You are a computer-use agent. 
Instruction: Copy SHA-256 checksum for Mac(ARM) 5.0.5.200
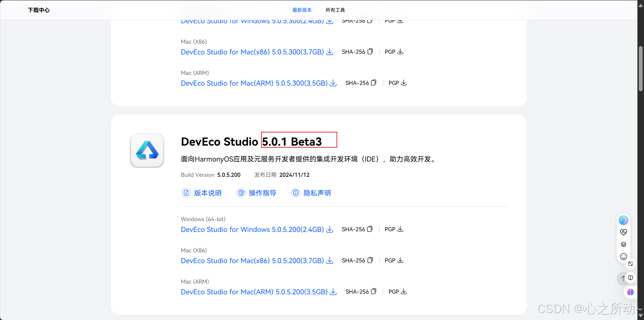point(374,292)
